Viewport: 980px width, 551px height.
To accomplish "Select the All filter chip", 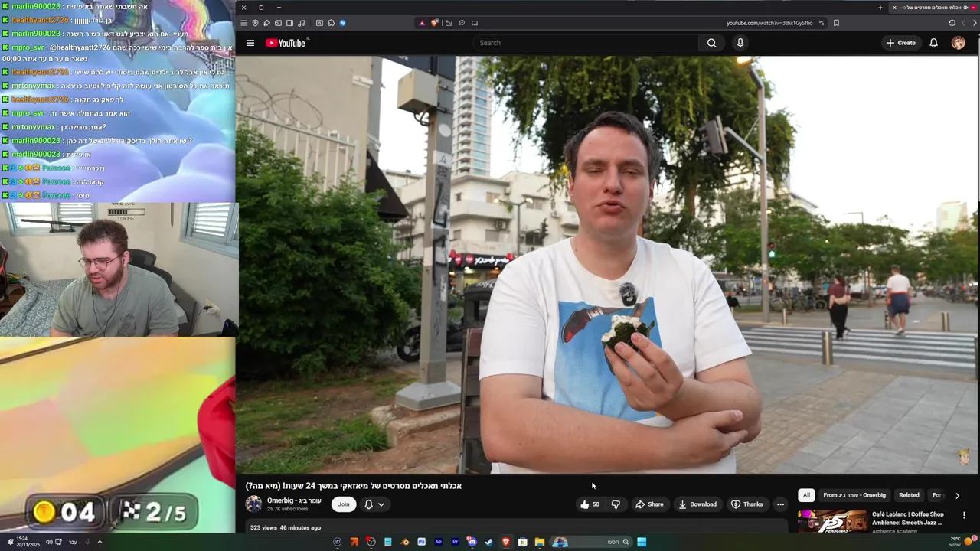I will tap(806, 495).
